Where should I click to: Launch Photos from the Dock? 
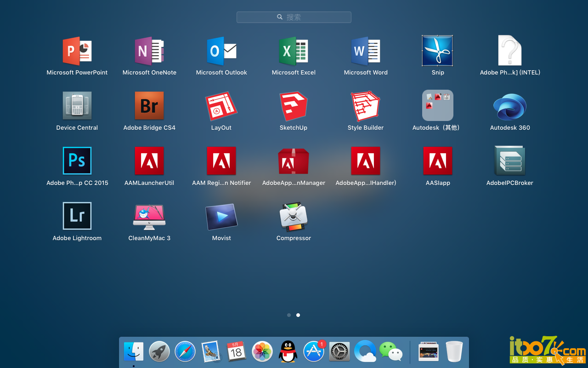click(x=262, y=352)
